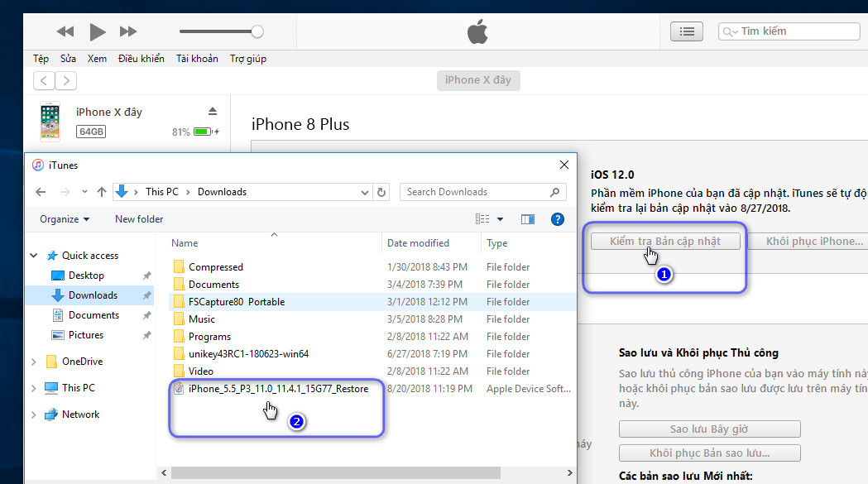Collapse the Quick access tree node
Screen dimensions: 868x484
[34, 256]
